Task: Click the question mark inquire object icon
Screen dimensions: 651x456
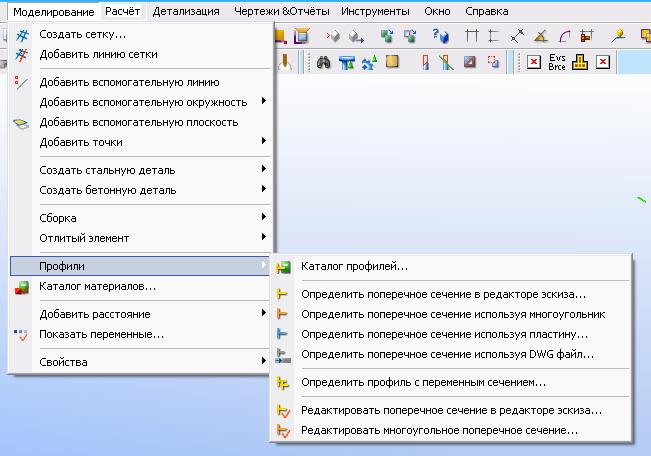Action: click(x=440, y=36)
